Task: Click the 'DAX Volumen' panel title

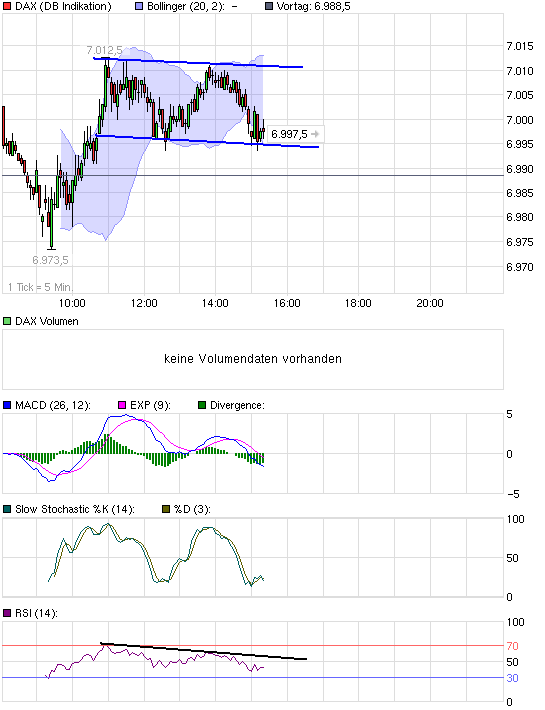Action: pyautogui.click(x=47, y=321)
